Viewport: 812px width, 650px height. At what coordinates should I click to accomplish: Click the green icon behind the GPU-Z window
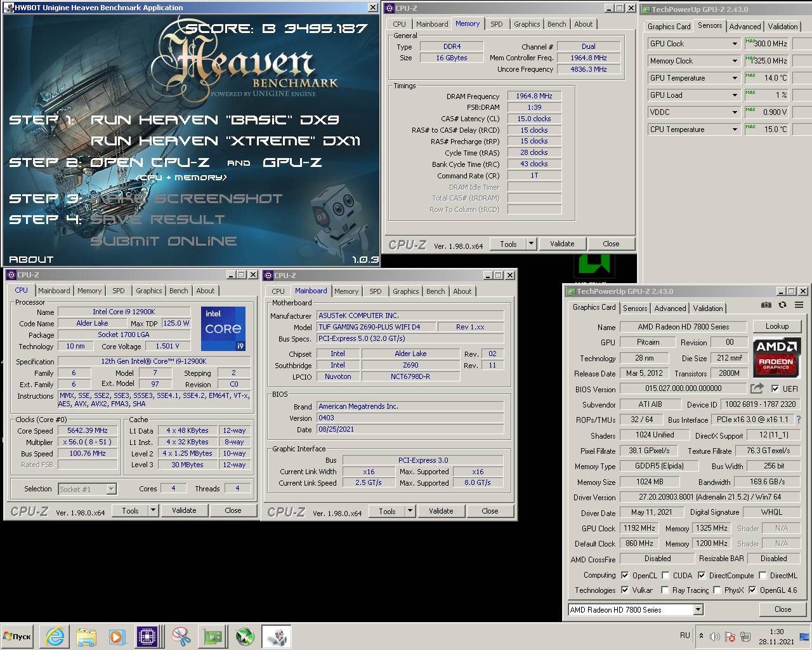[x=594, y=265]
